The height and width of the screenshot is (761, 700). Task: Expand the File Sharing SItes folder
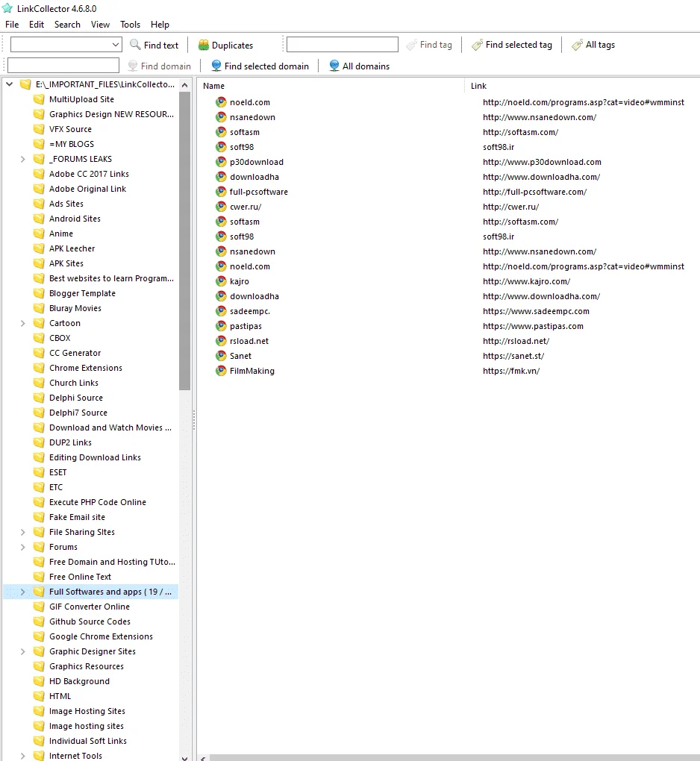(23, 532)
